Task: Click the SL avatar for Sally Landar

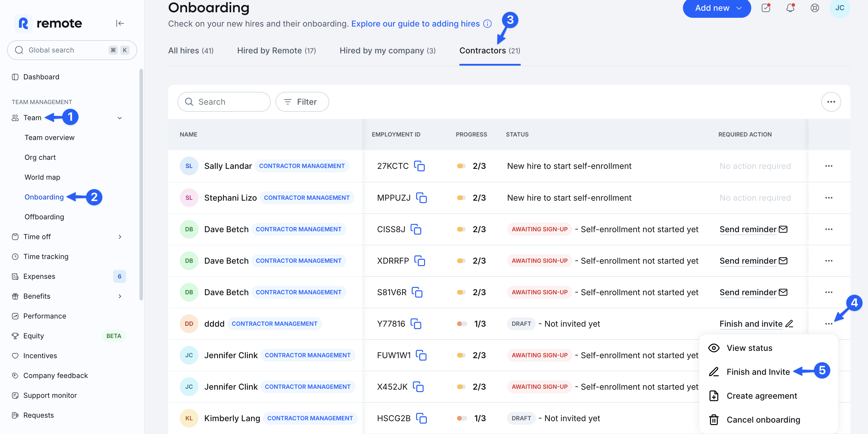Action: tap(189, 166)
